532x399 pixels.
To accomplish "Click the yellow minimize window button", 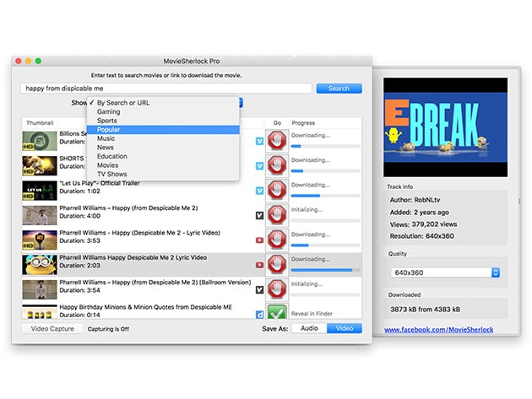I will [x=29, y=61].
